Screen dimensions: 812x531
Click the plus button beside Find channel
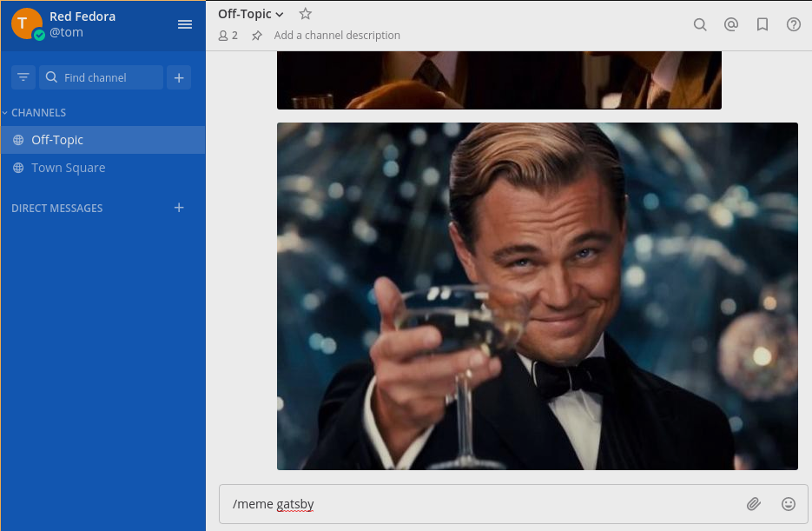coord(179,77)
